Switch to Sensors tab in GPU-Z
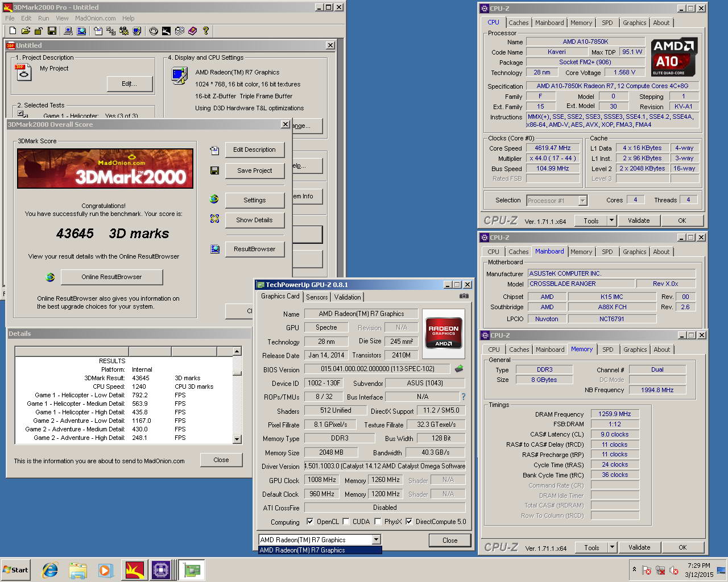This screenshot has height=582, width=728. tap(317, 297)
